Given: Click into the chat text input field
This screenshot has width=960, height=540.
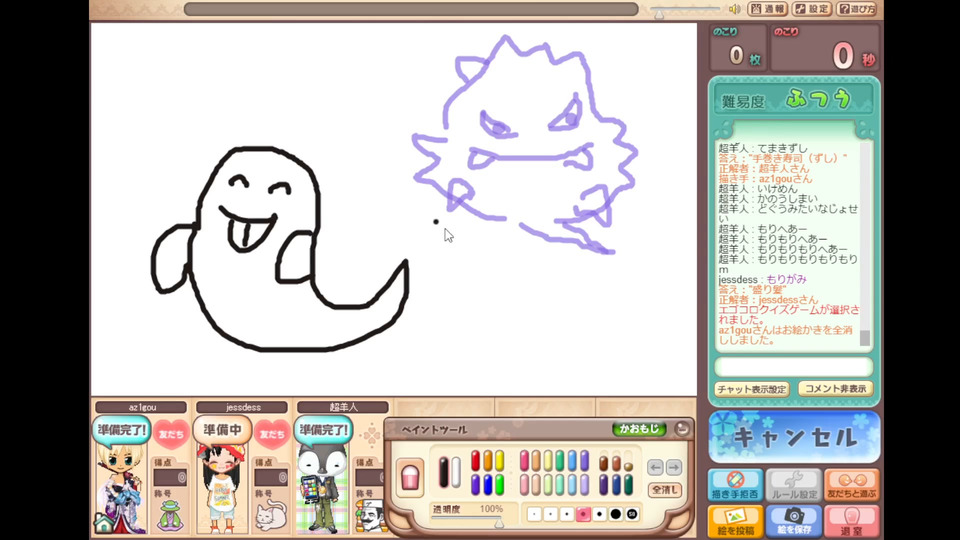Looking at the screenshot, I should (x=793, y=367).
